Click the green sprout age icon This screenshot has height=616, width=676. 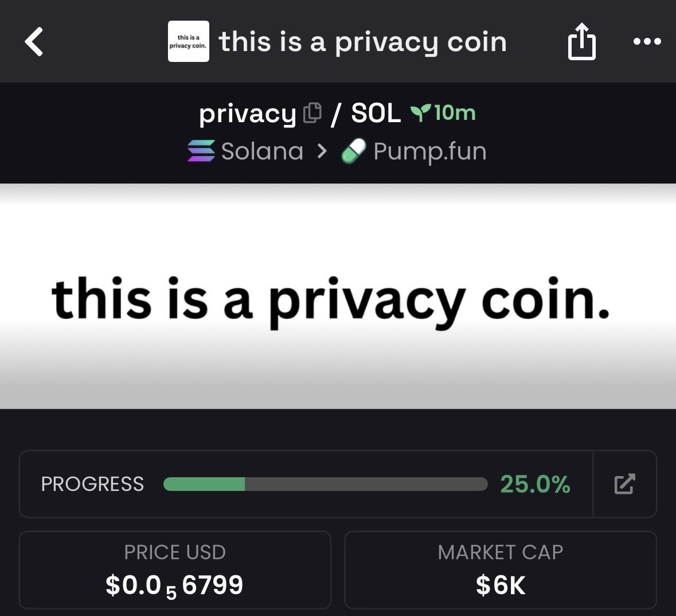coord(420,113)
